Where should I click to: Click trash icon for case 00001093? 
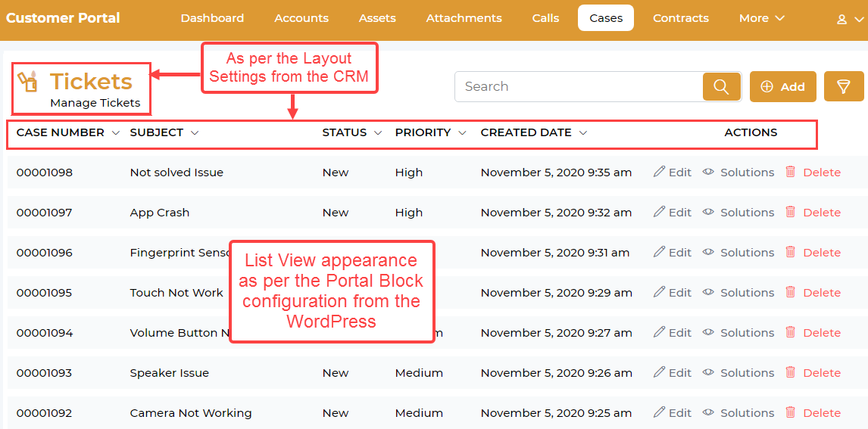coord(790,372)
